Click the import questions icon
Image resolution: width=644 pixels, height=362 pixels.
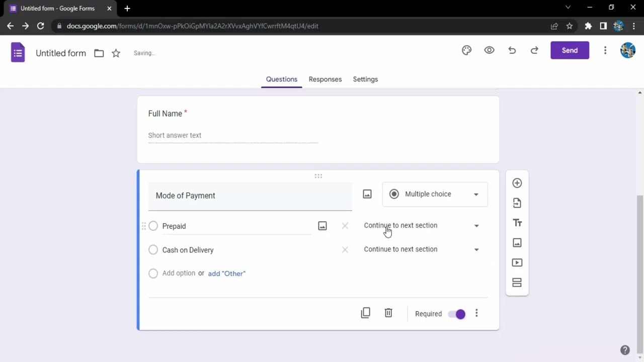[517, 203]
